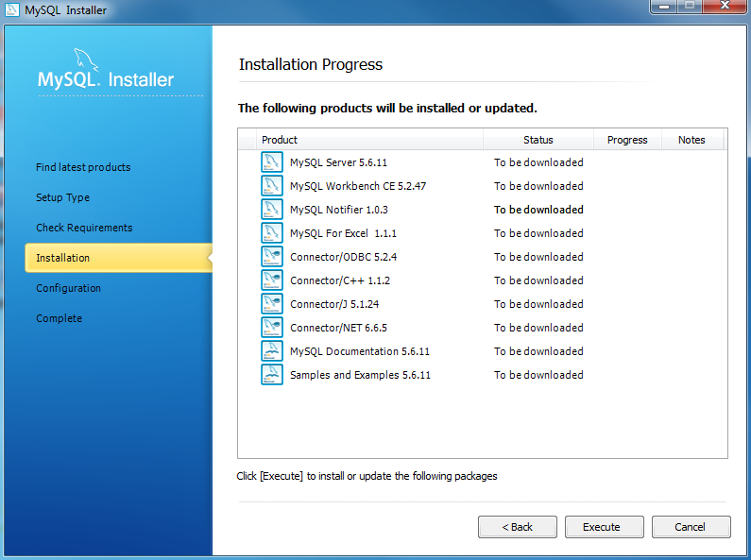Click the Progress column header

[x=627, y=140]
